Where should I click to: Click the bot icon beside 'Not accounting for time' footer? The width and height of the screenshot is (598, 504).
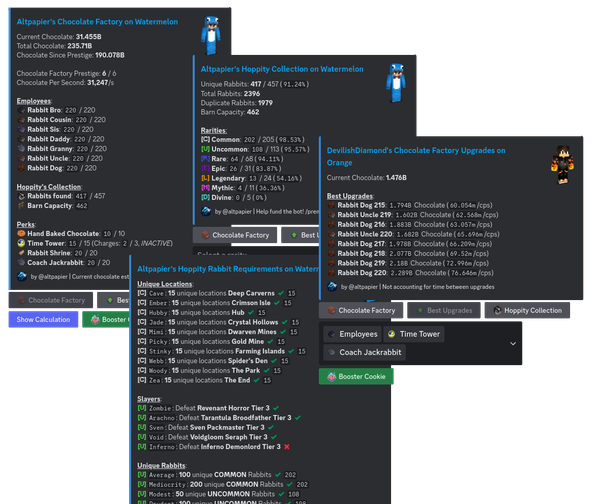pos(332,287)
